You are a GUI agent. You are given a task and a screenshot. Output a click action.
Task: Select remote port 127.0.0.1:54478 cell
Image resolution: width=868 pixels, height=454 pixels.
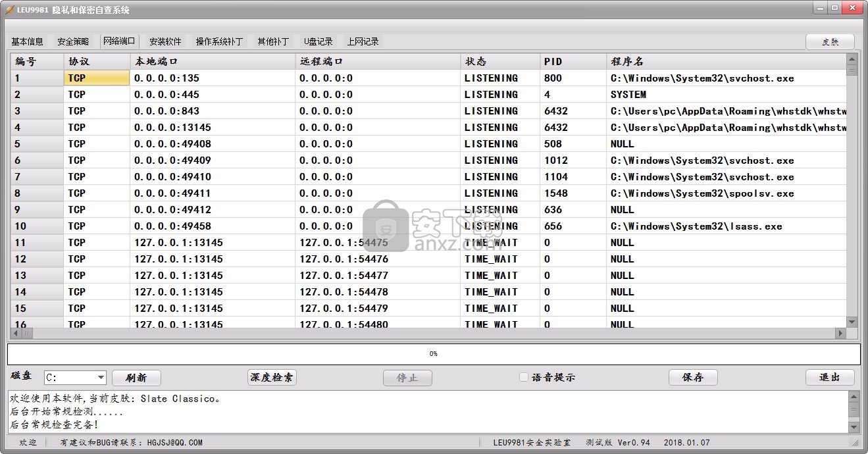click(x=378, y=291)
